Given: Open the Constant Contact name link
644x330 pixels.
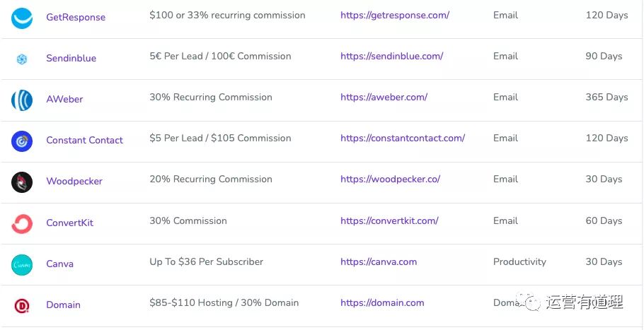Looking at the screenshot, I should [85, 140].
